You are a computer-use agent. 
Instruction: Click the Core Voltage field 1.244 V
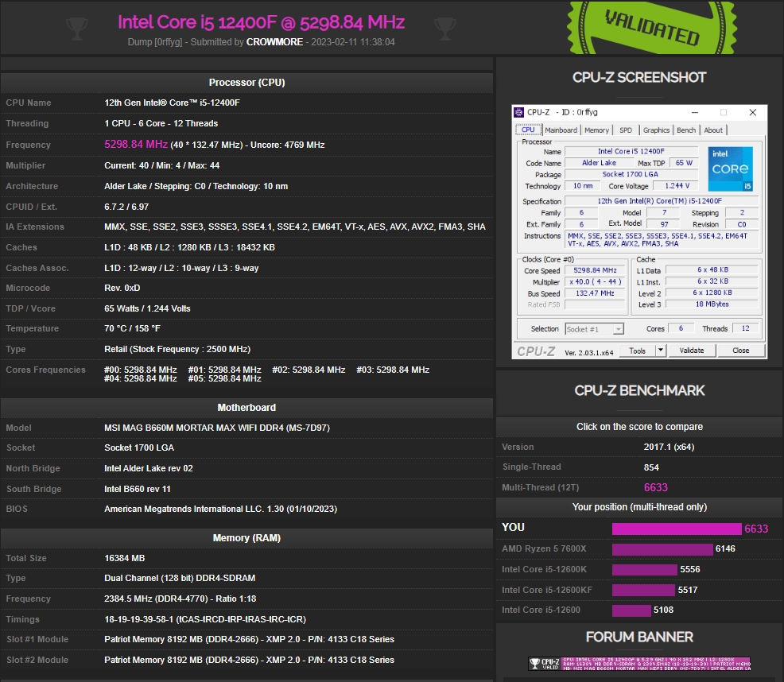pos(677,185)
